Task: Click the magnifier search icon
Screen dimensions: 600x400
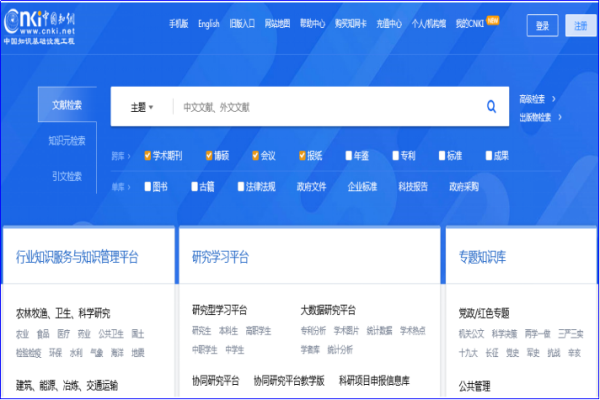Action: tap(491, 107)
